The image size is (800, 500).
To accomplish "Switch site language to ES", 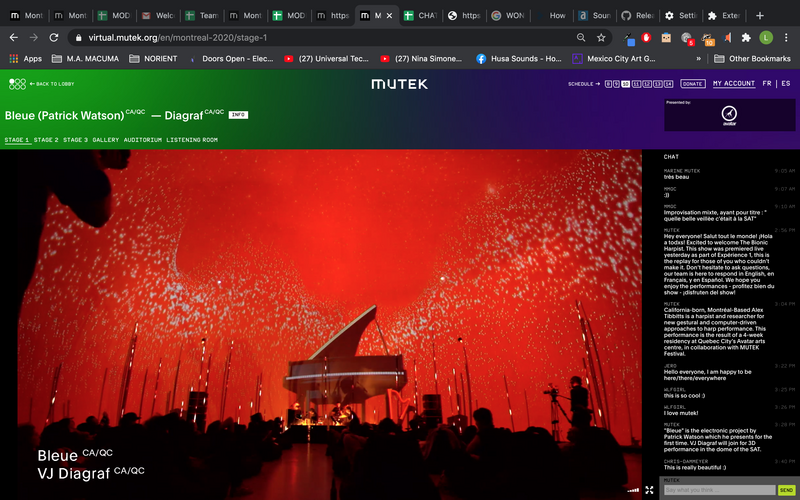I will click(786, 83).
